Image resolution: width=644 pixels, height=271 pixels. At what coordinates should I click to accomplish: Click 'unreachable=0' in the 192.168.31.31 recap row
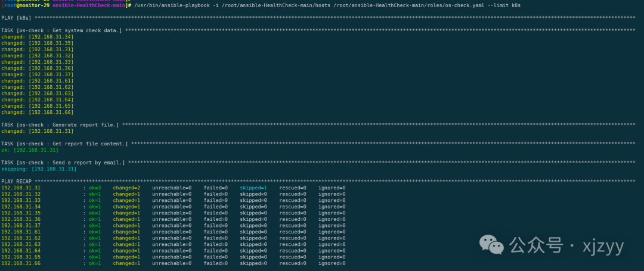click(172, 188)
